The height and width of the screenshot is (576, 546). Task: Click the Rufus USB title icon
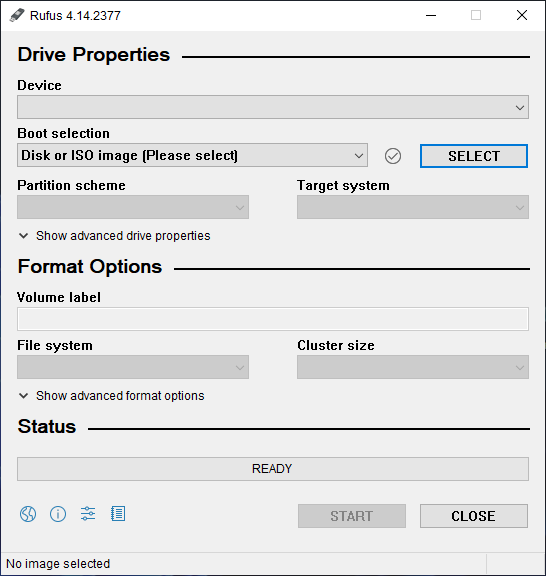tap(17, 15)
